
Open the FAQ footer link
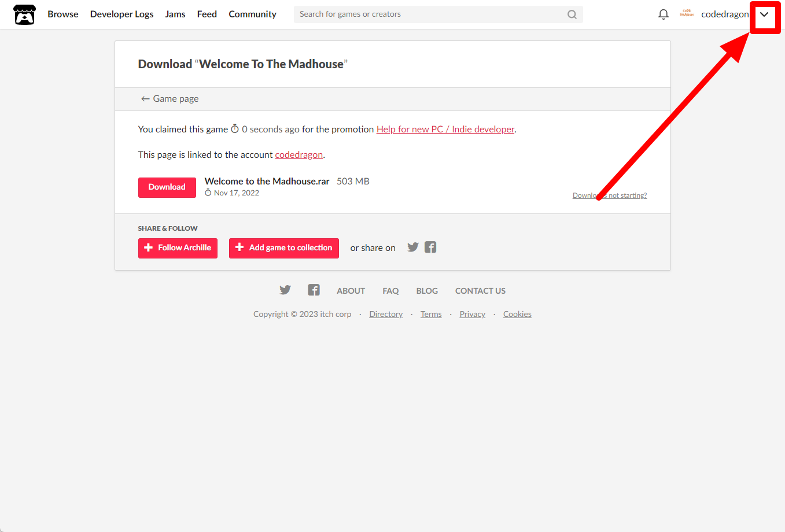(x=390, y=291)
